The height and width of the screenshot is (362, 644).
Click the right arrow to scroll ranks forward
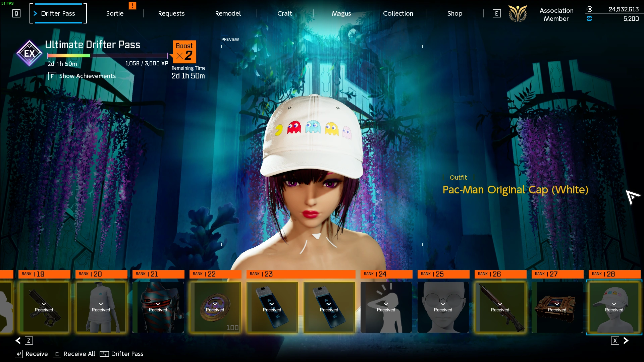coord(626,341)
